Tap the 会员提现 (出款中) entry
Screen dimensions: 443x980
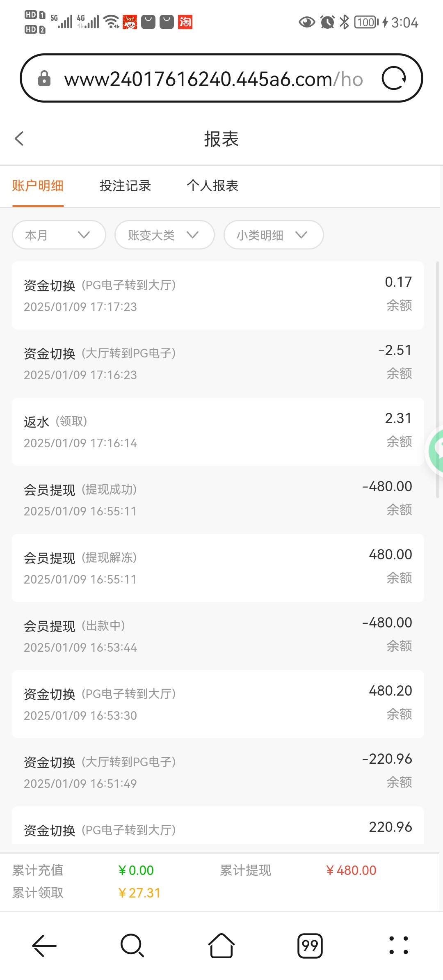[217, 636]
